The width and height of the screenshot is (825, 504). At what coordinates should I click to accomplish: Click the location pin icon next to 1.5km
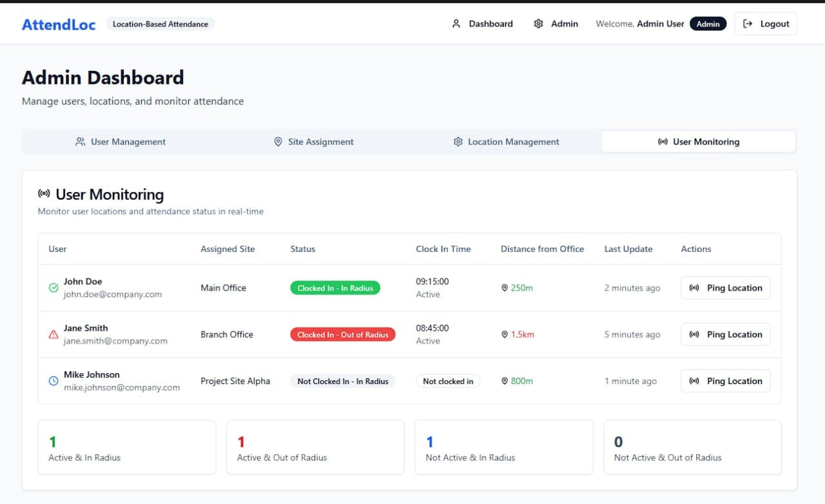tap(505, 334)
